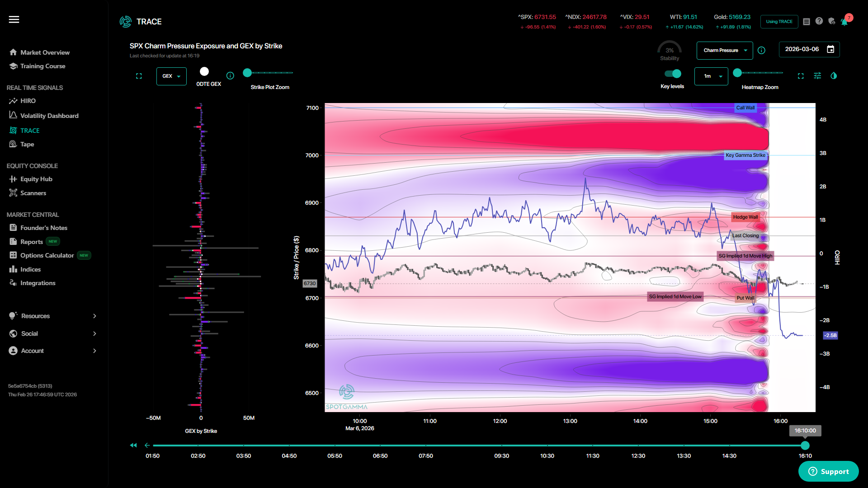Expand heatmap to fullscreen icon
Image resolution: width=868 pixels, height=488 pixels.
pyautogui.click(x=801, y=76)
